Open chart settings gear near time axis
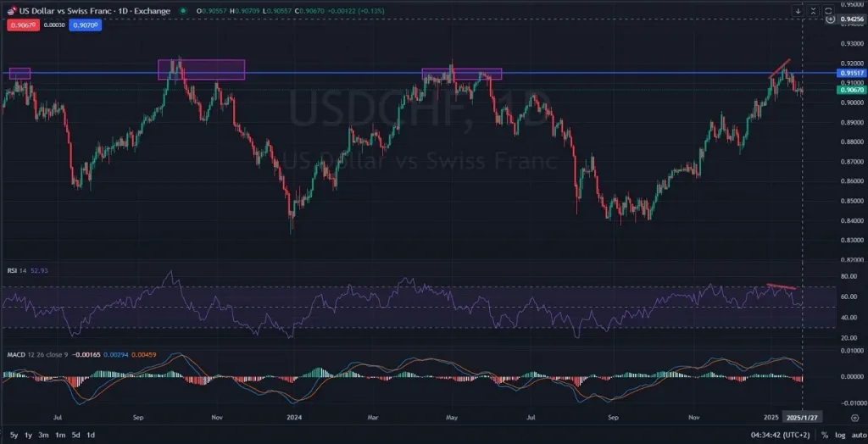Viewport: 868px width, 444px height. click(854, 418)
